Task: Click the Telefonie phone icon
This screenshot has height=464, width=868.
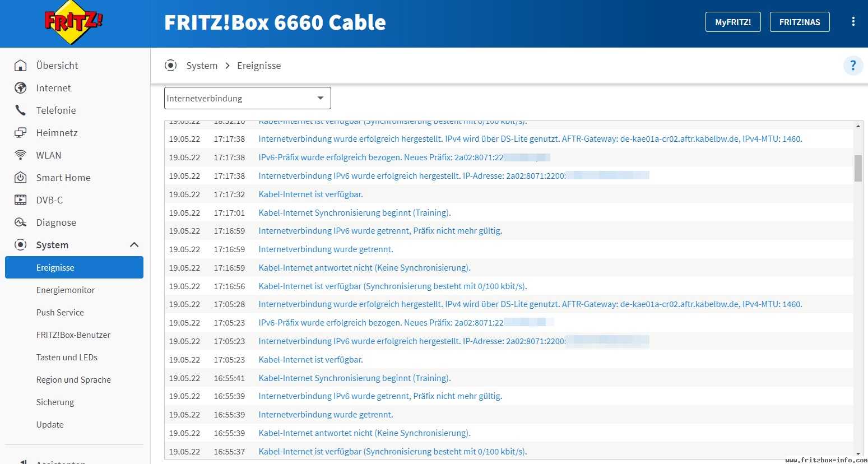Action: tap(21, 110)
